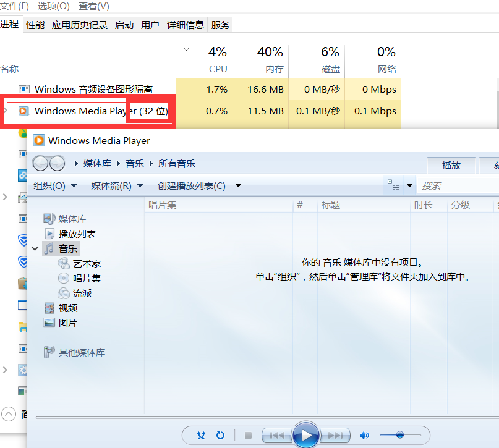The width and height of the screenshot is (499, 448).
Task: Open the 媒体库 library node icon
Action: (x=49, y=219)
